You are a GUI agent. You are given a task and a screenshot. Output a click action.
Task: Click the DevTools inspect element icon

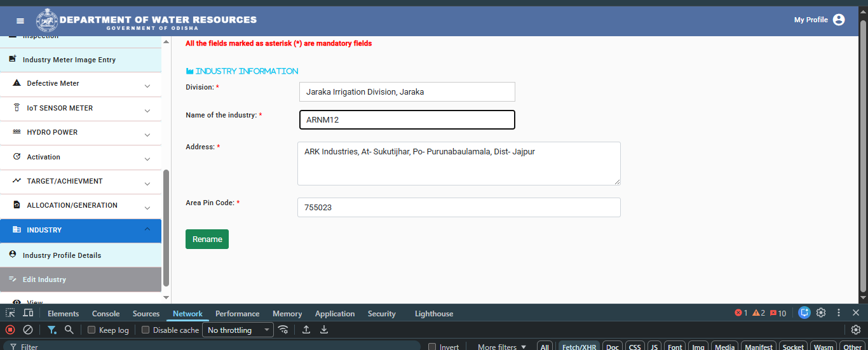[11, 313]
